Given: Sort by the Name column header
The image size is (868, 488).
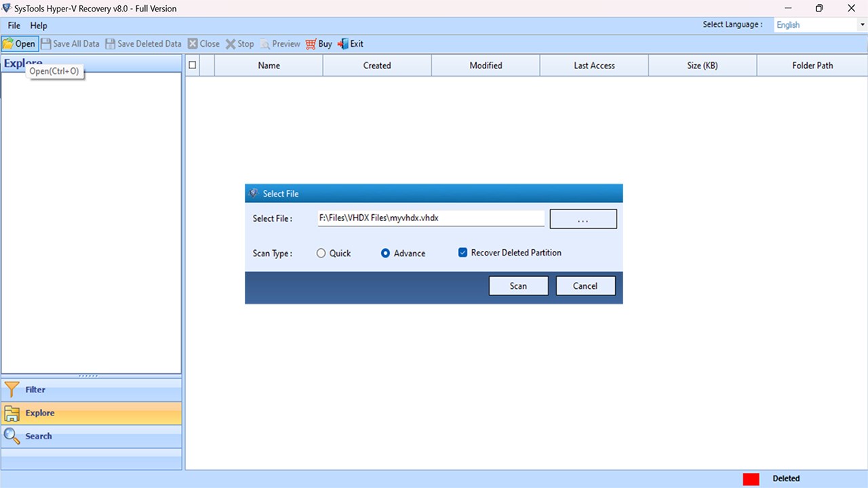Looking at the screenshot, I should tap(269, 66).
